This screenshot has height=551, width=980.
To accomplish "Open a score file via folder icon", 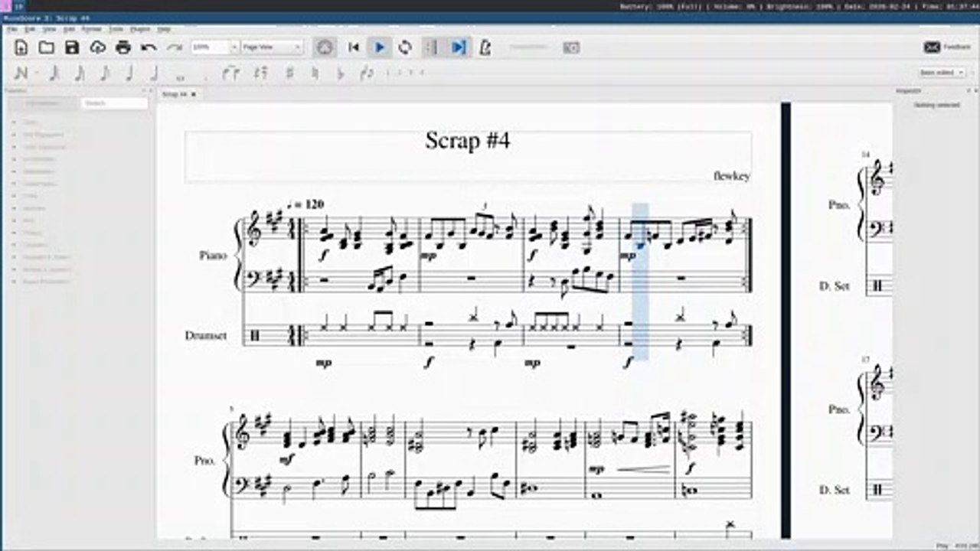I will click(x=47, y=47).
